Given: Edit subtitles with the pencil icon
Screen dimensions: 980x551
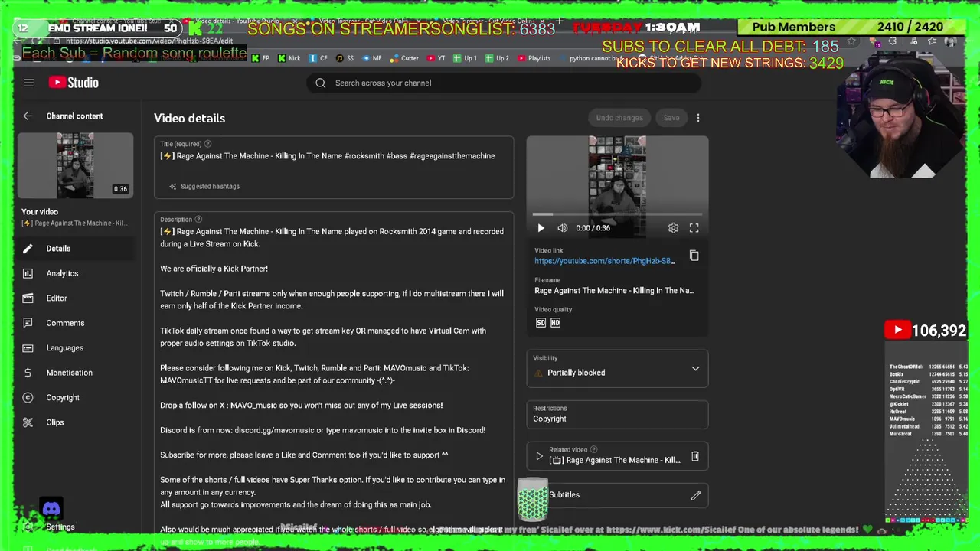Looking at the screenshot, I should point(695,495).
